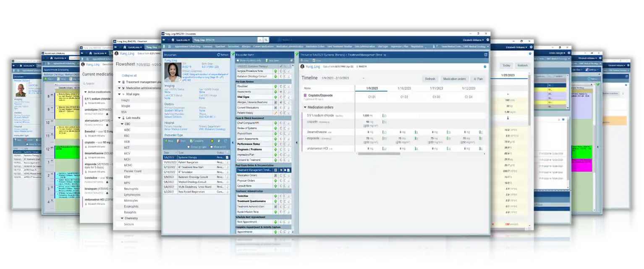644x269 pixels.
Task: Click the green add icon beside Vital Signs
Action: point(275,97)
